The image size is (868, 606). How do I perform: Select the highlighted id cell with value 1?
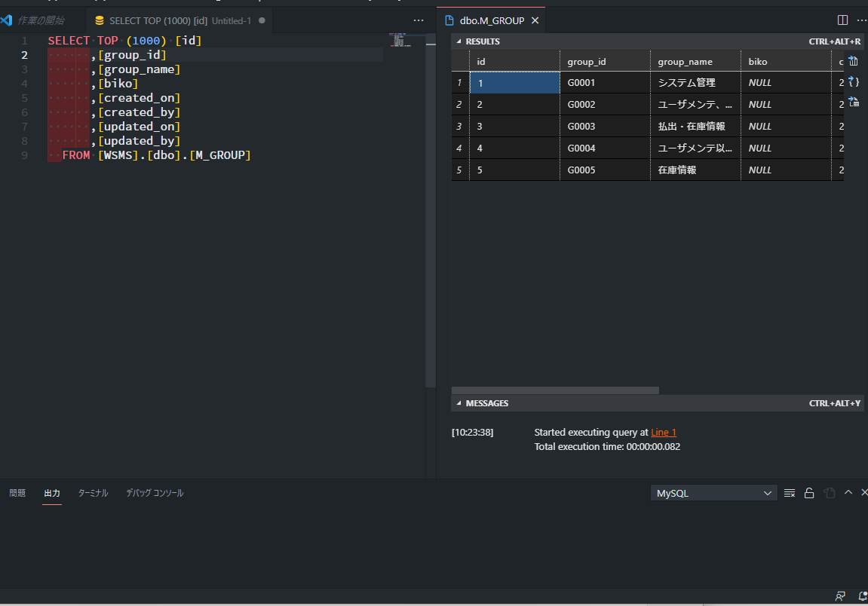pos(514,82)
